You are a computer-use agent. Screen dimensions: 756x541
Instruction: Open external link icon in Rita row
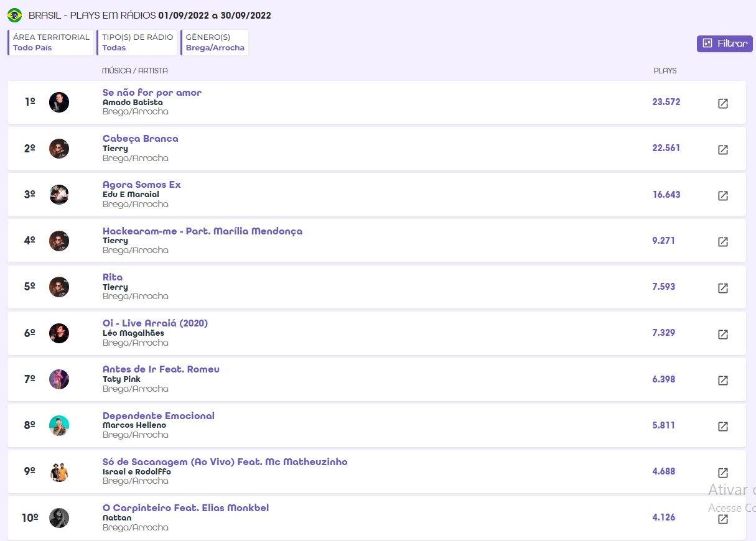723,288
